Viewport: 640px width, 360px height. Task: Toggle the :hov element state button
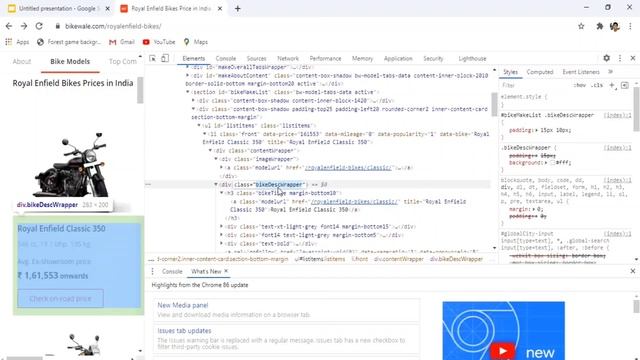click(580, 85)
